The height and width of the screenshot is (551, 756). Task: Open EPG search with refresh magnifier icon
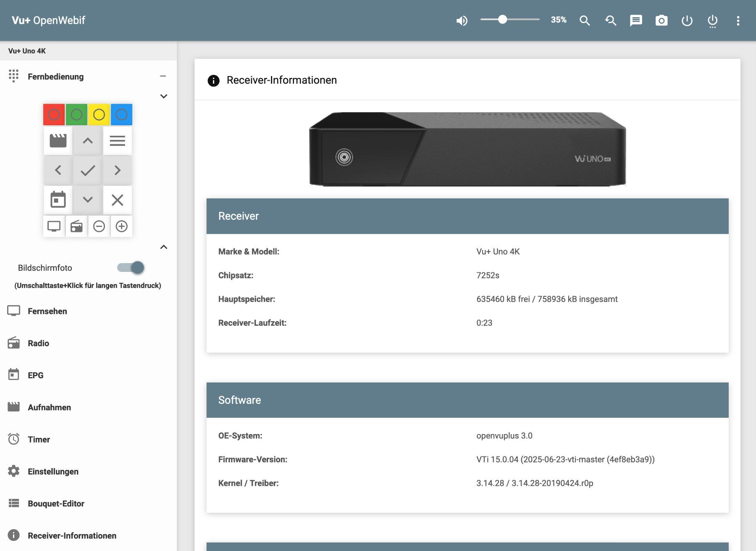[610, 21]
